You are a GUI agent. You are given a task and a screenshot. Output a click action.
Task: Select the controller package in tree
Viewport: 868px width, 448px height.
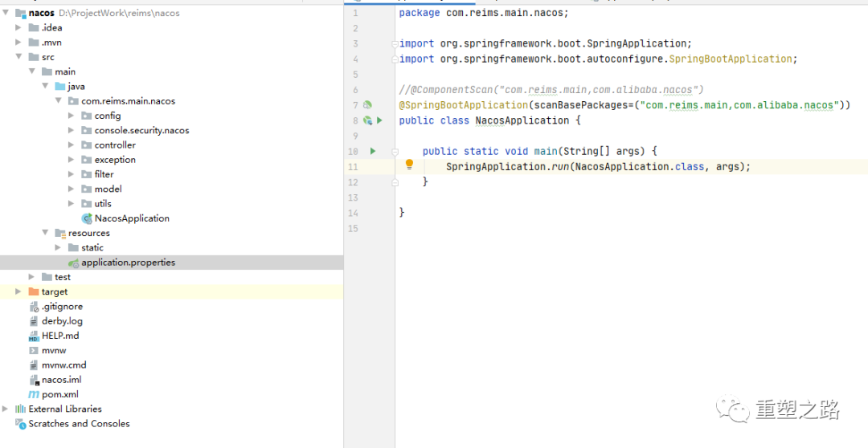point(115,145)
